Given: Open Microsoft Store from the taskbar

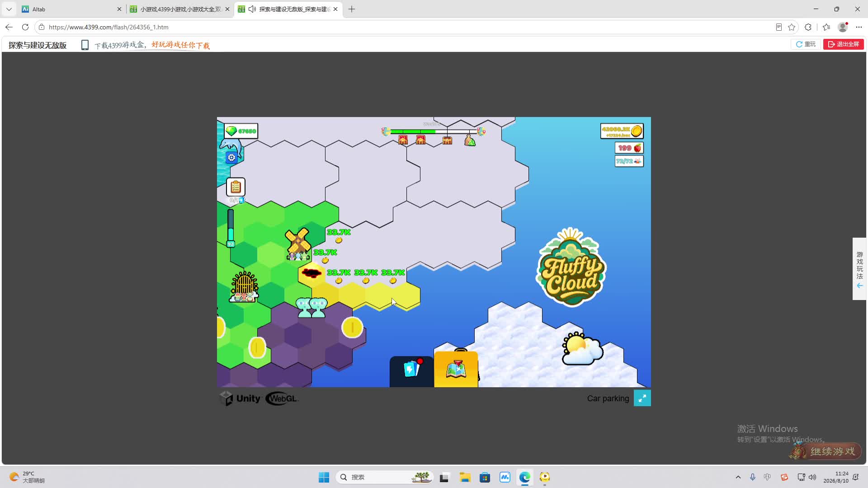Looking at the screenshot, I should point(485,477).
